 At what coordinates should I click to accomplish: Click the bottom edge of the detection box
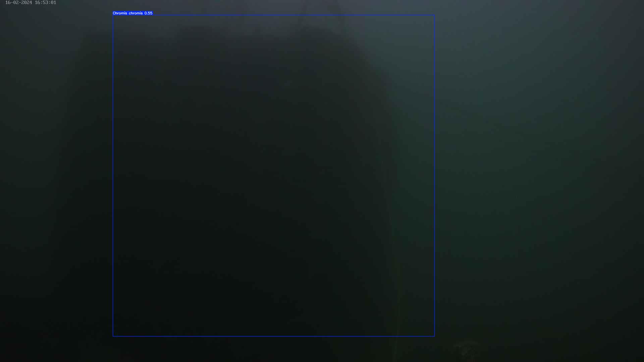[x=274, y=336]
